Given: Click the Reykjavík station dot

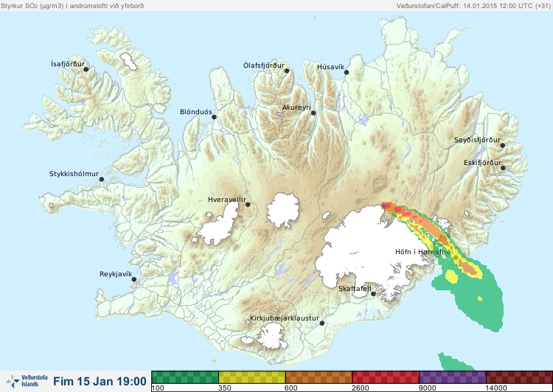Looking at the screenshot, I should click(x=134, y=279).
